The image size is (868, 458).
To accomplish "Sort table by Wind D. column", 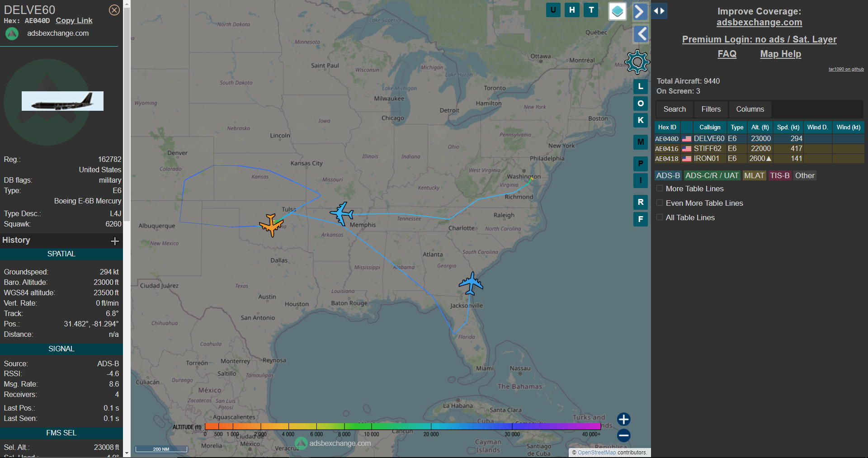I will tap(817, 127).
